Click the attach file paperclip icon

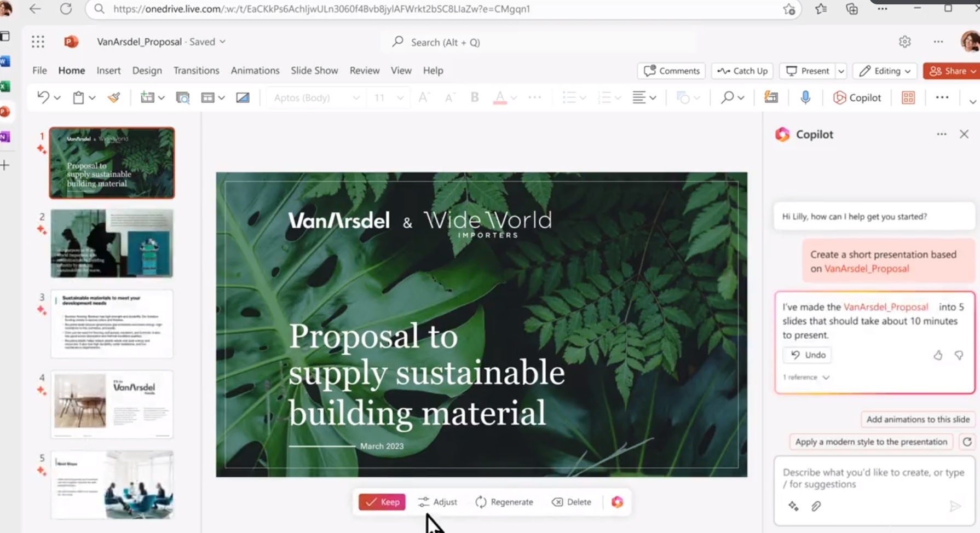click(816, 506)
